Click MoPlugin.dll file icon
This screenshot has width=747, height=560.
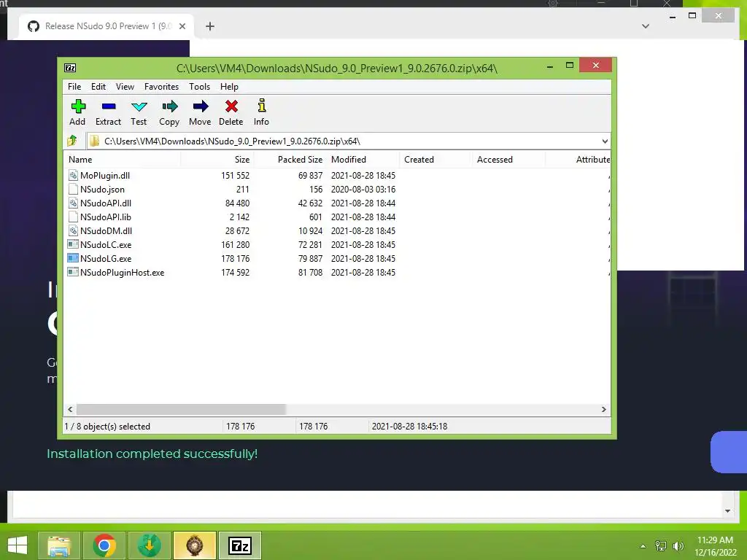point(73,175)
